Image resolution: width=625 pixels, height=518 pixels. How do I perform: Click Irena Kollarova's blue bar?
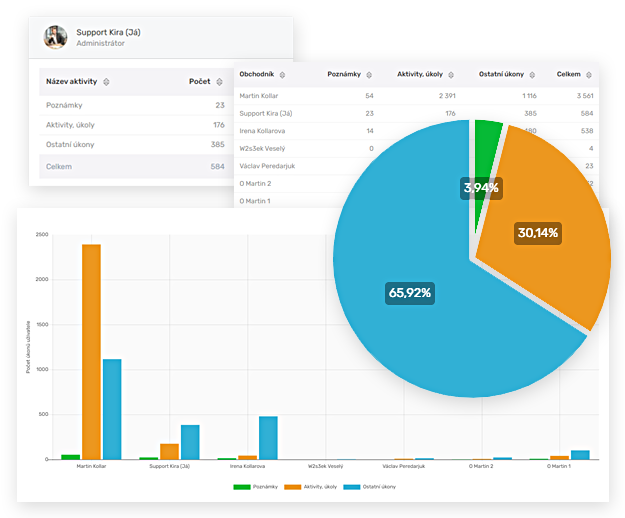coord(268,438)
